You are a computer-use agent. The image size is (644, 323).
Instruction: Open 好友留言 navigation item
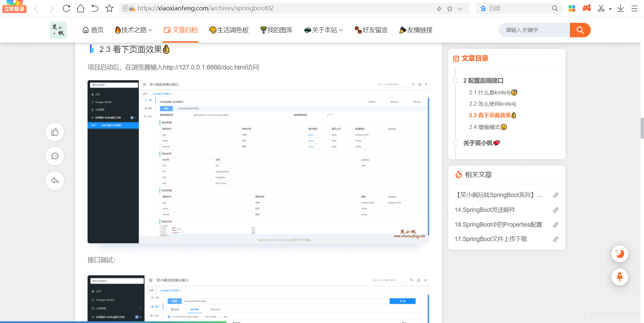coord(371,30)
